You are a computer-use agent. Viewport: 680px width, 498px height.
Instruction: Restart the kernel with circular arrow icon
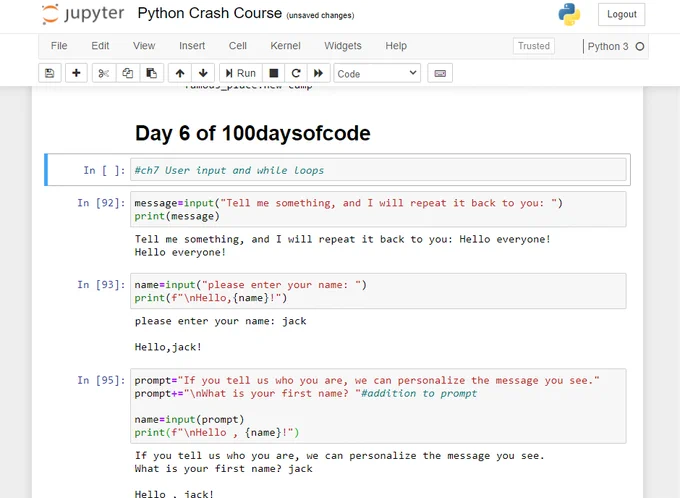(296, 73)
